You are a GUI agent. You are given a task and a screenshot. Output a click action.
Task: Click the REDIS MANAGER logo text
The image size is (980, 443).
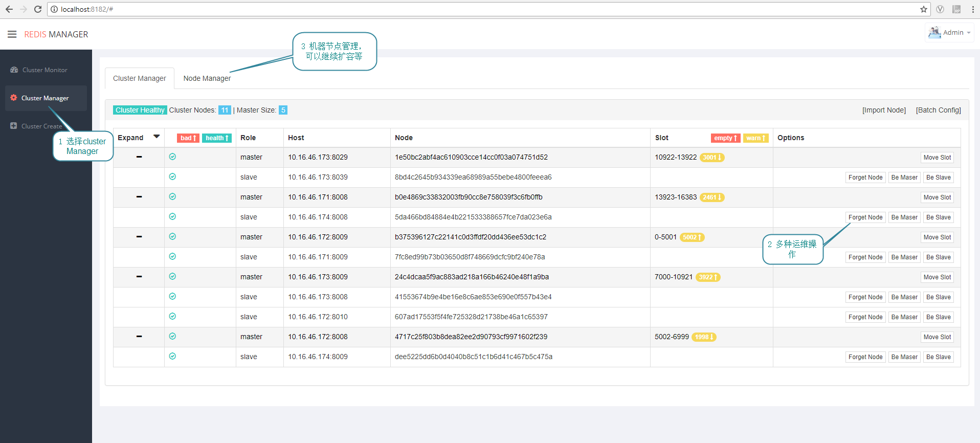click(56, 34)
